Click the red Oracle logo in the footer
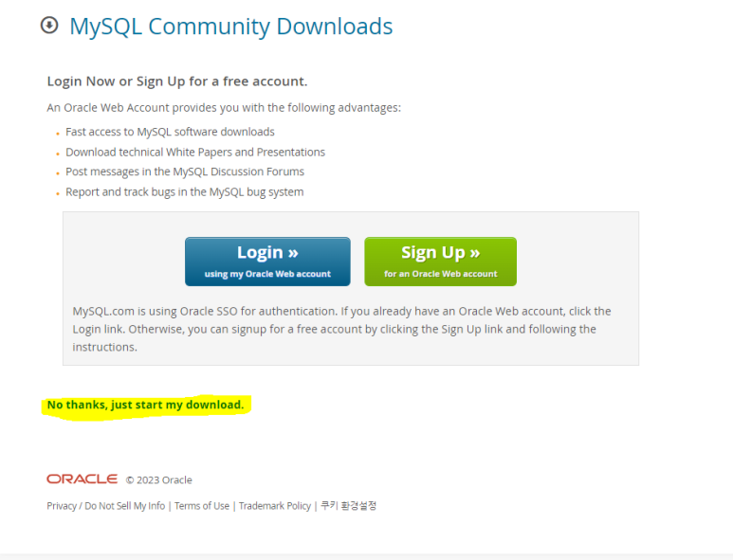Image resolution: width=733 pixels, height=560 pixels. click(x=82, y=479)
